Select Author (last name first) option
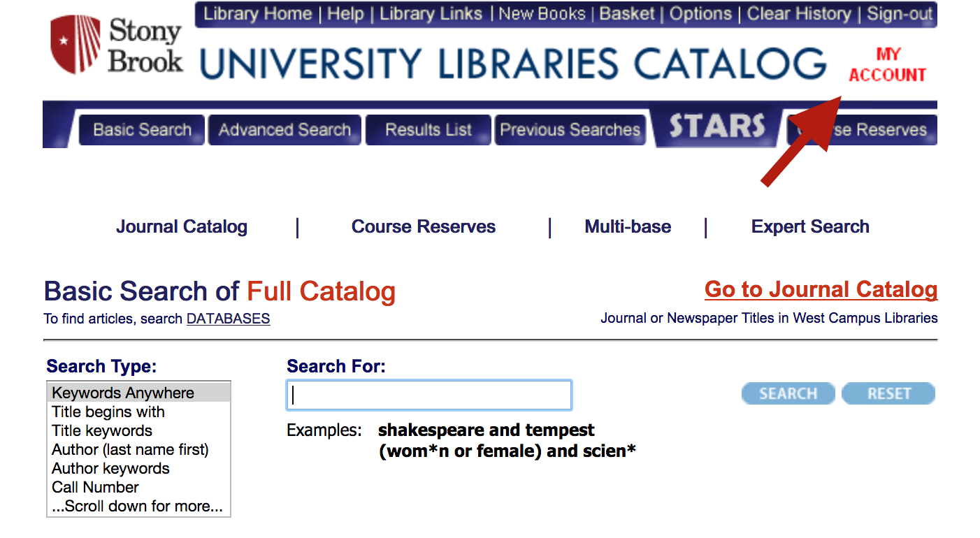The height and width of the screenshot is (538, 980). click(x=138, y=449)
